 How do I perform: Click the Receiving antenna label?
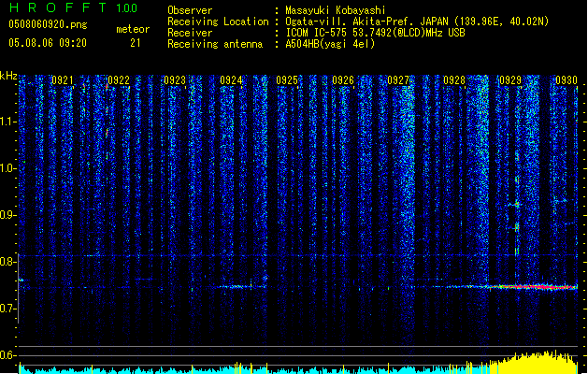pos(215,44)
